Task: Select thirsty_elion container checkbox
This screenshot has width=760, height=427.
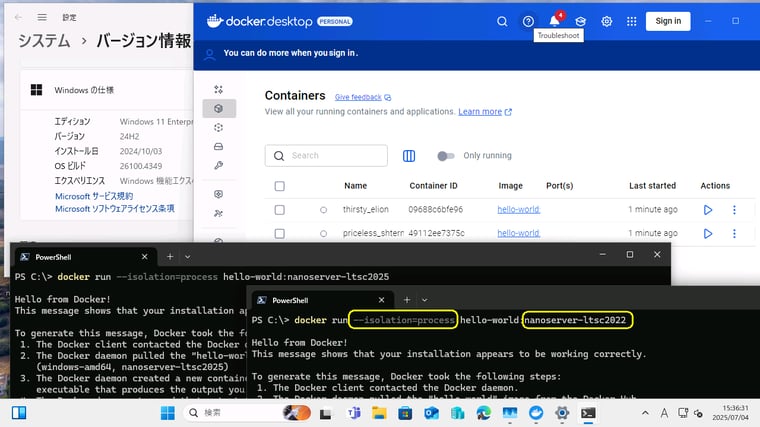Action: coord(280,210)
